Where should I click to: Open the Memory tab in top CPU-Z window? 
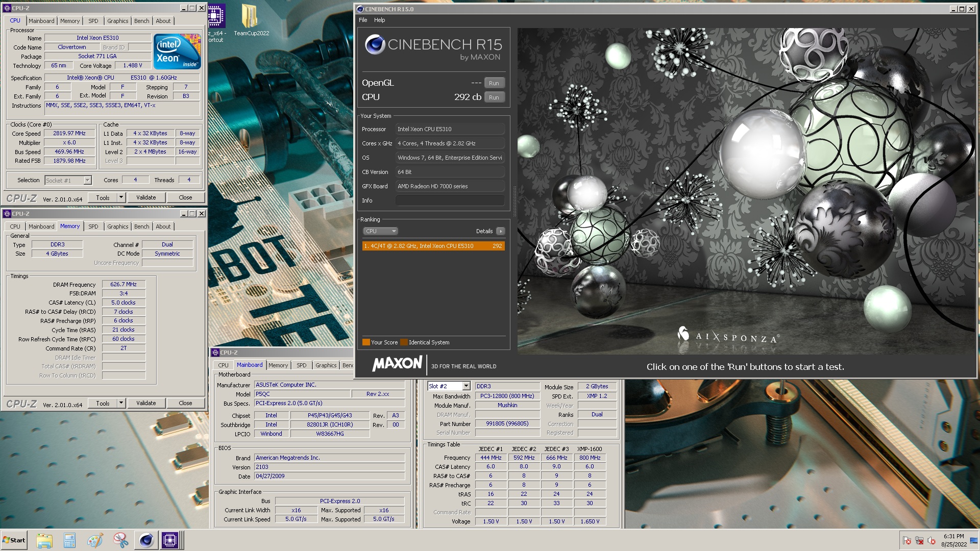pos(70,21)
